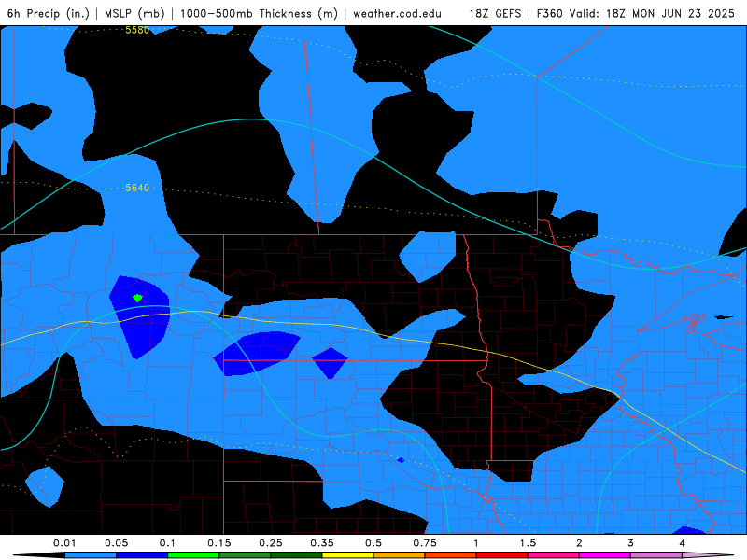Click the 0.01 legend value
747x560 pixels.
pyautogui.click(x=64, y=543)
